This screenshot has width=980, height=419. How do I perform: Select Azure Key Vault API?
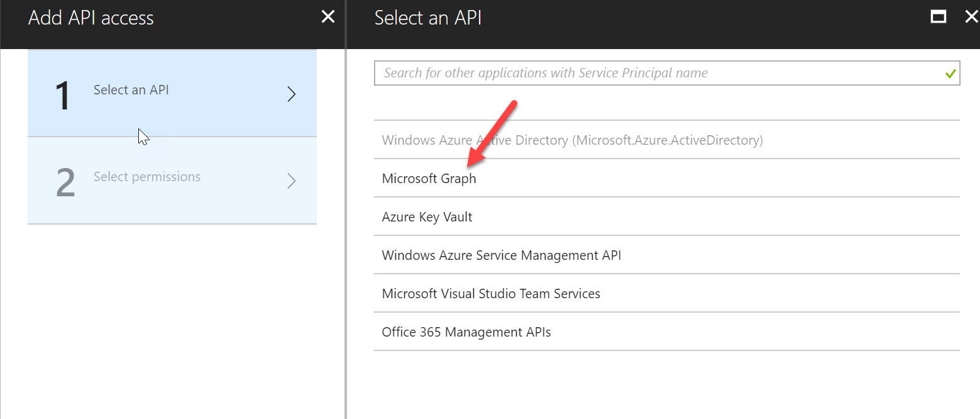pyautogui.click(x=427, y=217)
